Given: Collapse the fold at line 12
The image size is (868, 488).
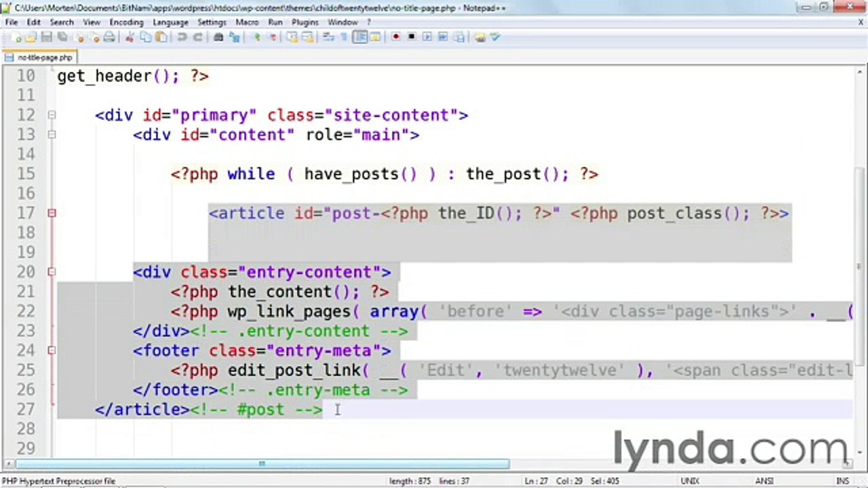Looking at the screenshot, I should 52,115.
